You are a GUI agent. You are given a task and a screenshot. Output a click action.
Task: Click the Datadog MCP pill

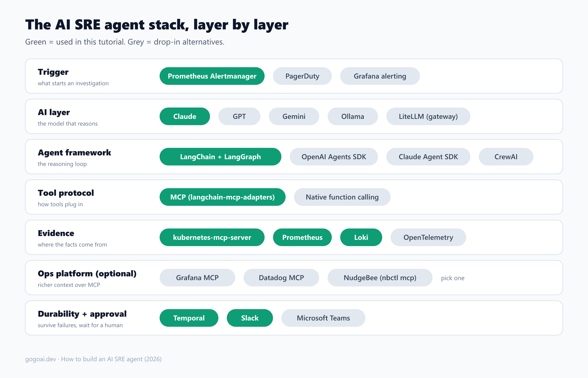click(281, 278)
